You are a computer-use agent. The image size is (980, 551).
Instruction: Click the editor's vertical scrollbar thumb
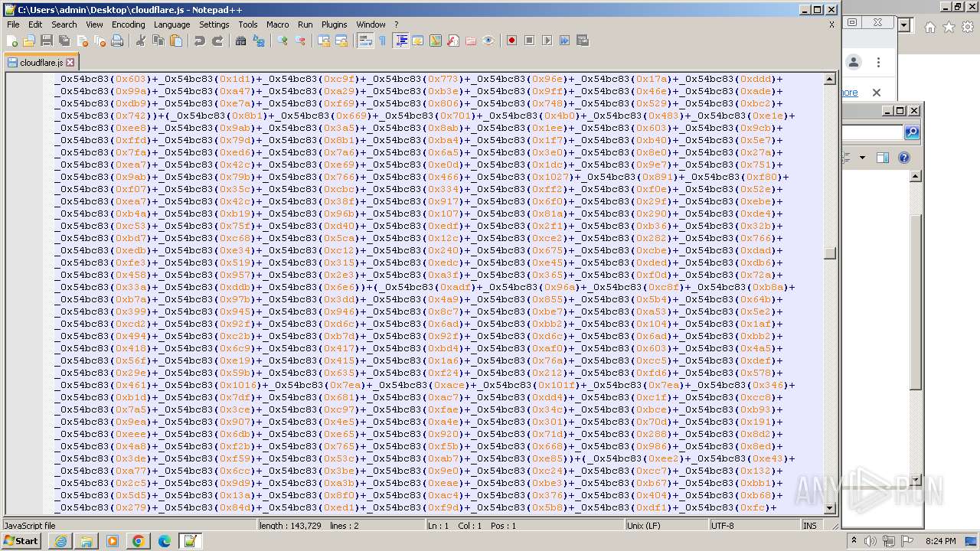point(830,253)
